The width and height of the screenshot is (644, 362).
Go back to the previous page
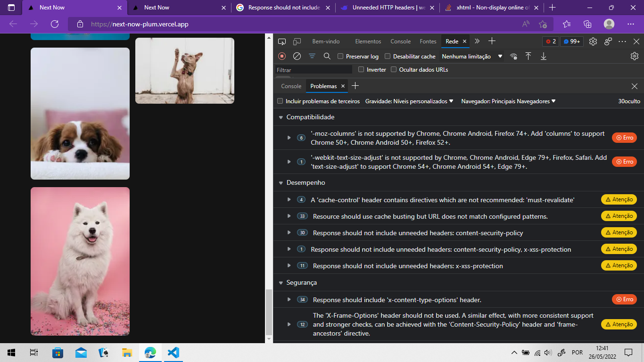coord(13,24)
